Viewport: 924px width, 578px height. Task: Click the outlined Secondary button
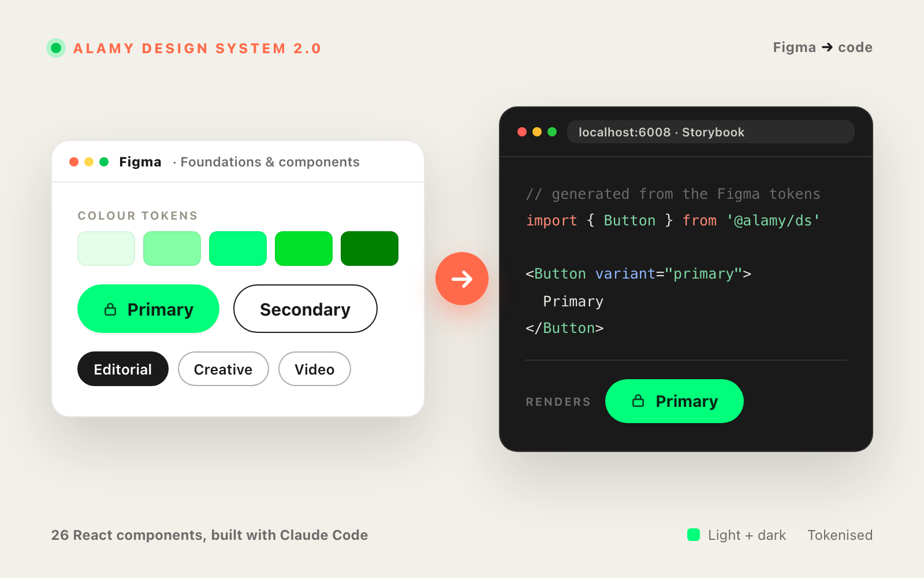pyautogui.click(x=305, y=309)
